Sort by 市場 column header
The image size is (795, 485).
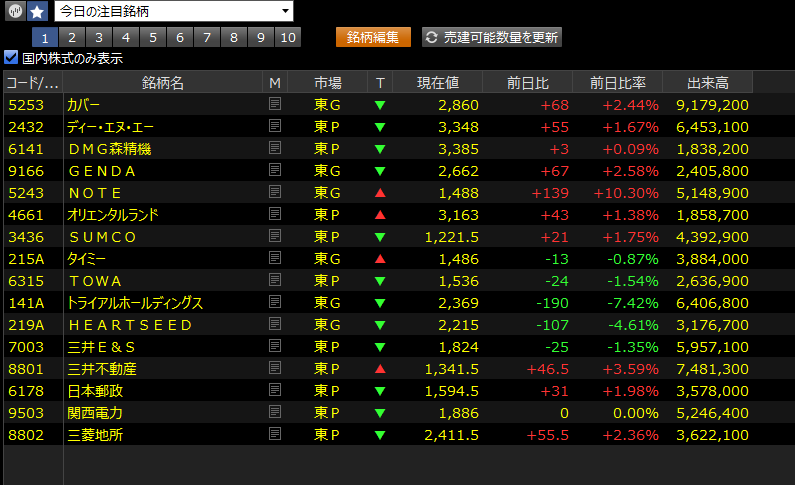[x=328, y=83]
